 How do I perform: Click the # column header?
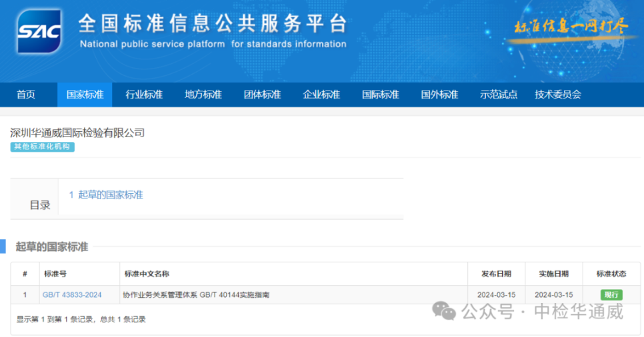[x=25, y=274]
